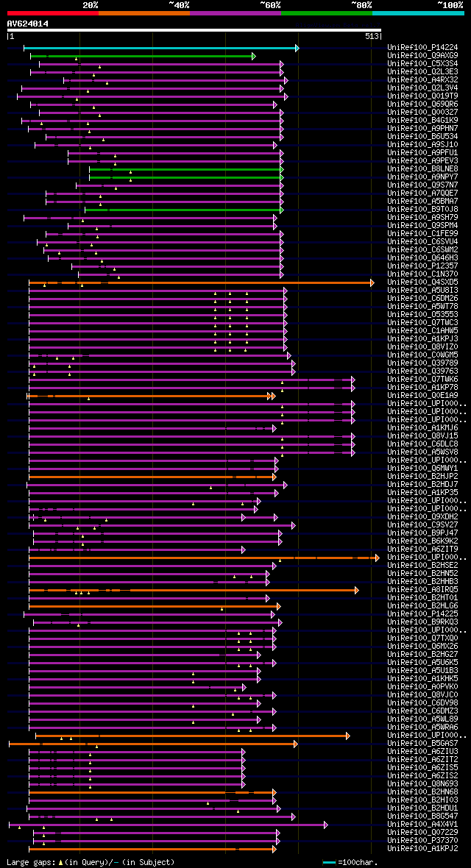Open hit UniRef100_Q2L3E3
Screen dimensions: 471x868
point(422,72)
